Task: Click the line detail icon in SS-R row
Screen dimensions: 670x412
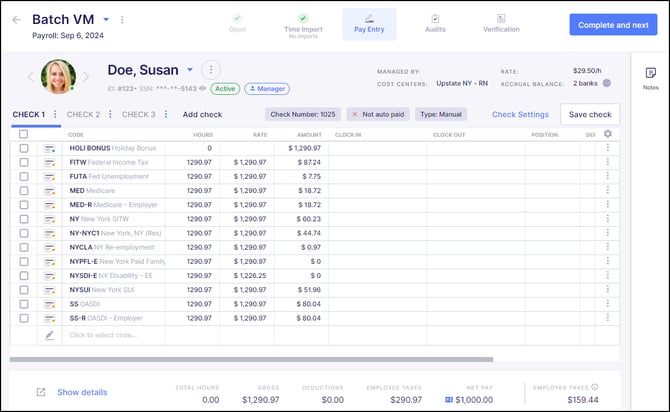Action: tap(50, 318)
